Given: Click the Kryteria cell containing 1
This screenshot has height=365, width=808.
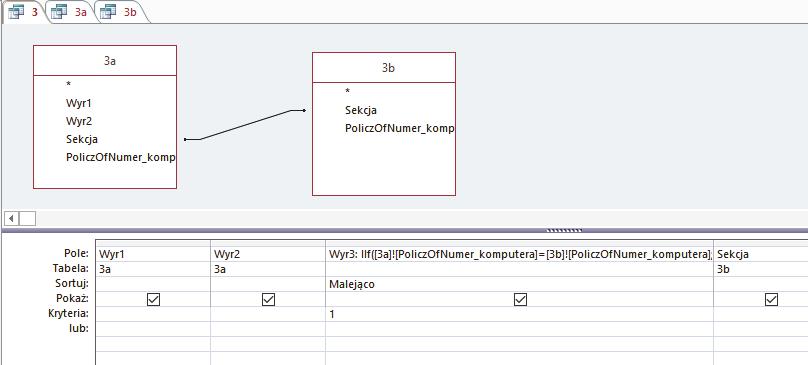Looking at the screenshot, I should (x=519, y=314).
